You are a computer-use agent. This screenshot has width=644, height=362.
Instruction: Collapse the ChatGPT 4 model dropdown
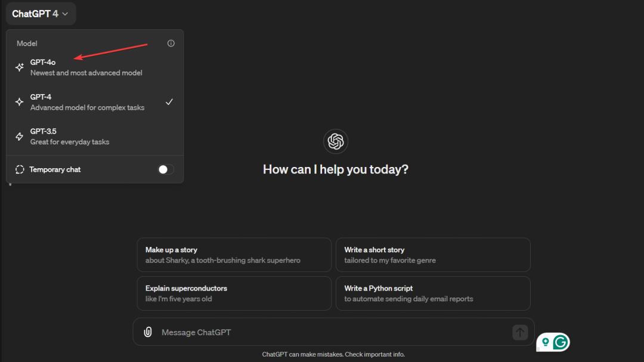(x=41, y=14)
